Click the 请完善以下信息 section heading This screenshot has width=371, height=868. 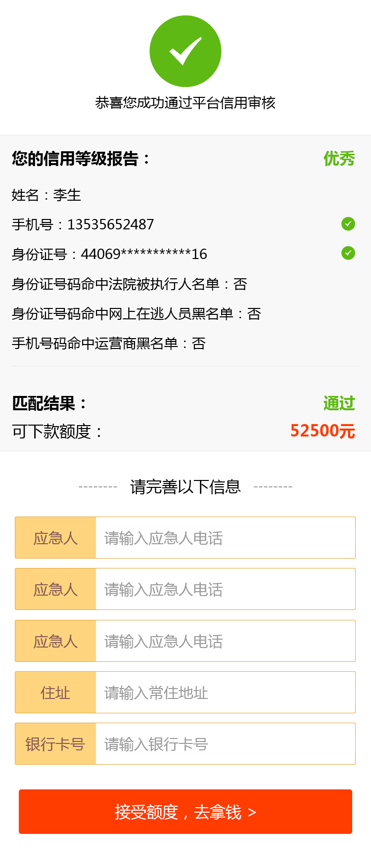pyautogui.click(x=185, y=487)
